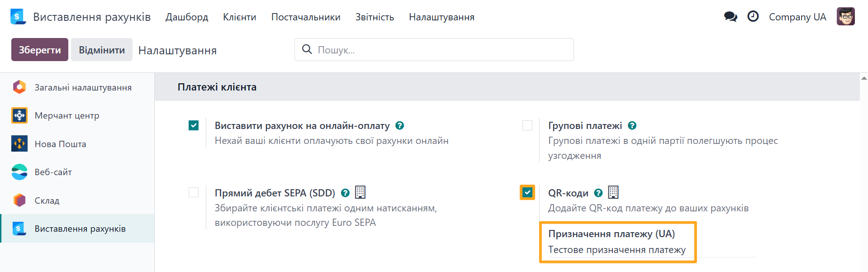
Task: Select Виставлення рахунків in sidebar
Action: [77, 229]
